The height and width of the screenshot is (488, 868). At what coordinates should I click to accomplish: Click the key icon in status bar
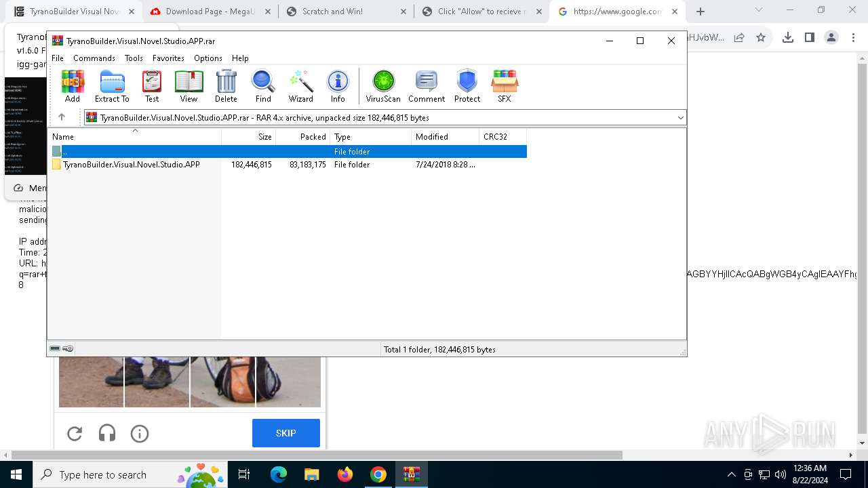click(68, 349)
